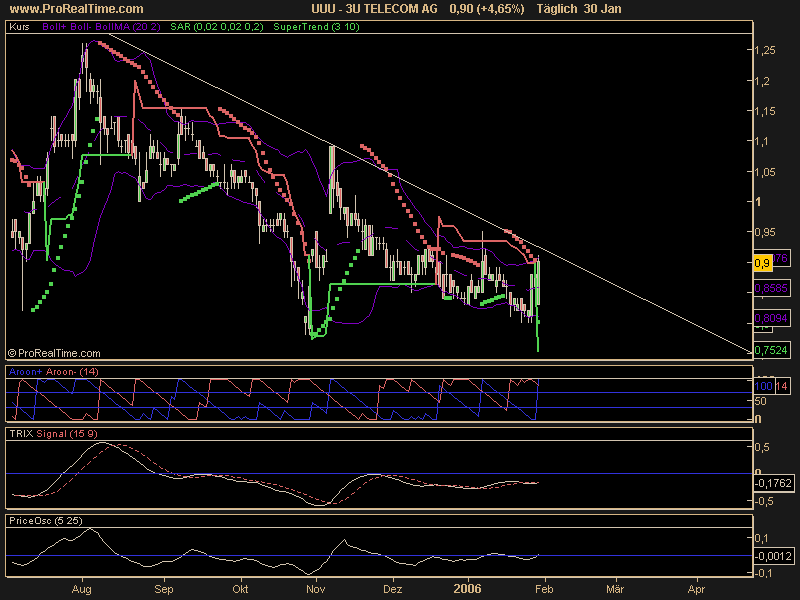This screenshot has width=800, height=600.
Task: Click the 0,90 (+4,65%) price readout
Action: point(487,9)
